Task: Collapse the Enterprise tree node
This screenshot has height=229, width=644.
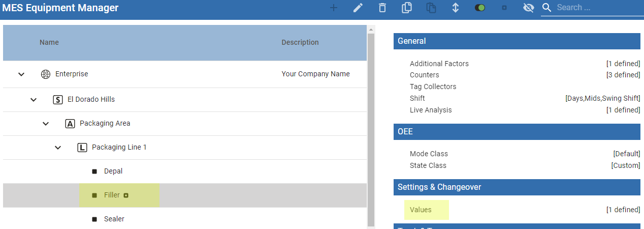Action: (21, 74)
